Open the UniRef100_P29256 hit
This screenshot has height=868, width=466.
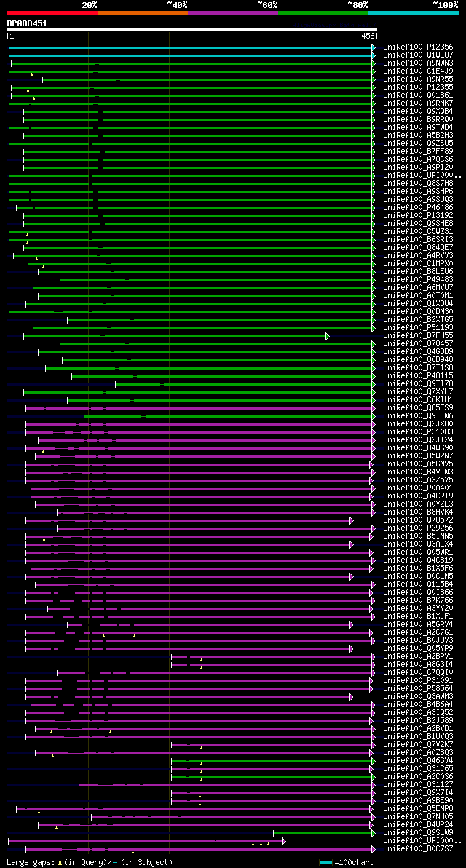(x=418, y=528)
